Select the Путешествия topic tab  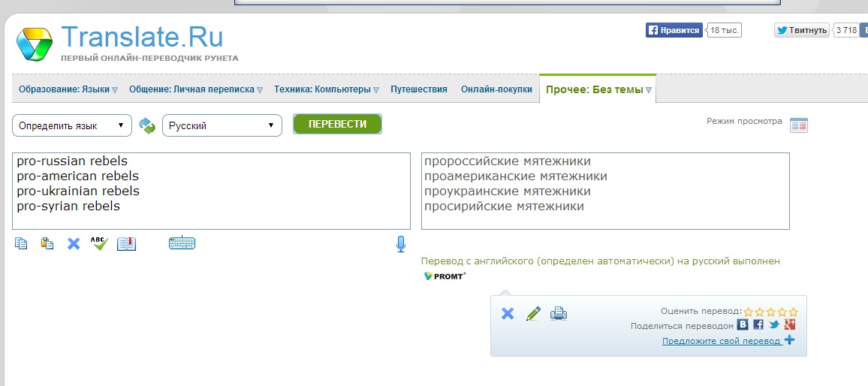tap(419, 89)
